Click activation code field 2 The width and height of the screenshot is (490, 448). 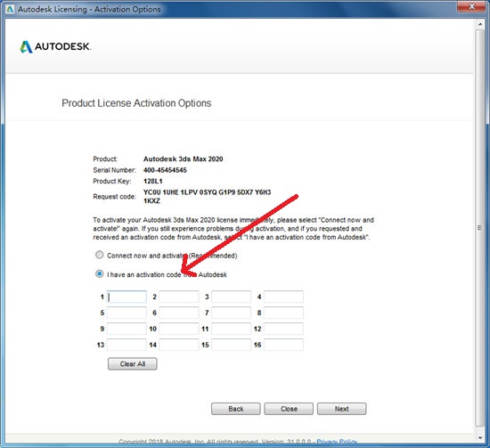pos(179,297)
